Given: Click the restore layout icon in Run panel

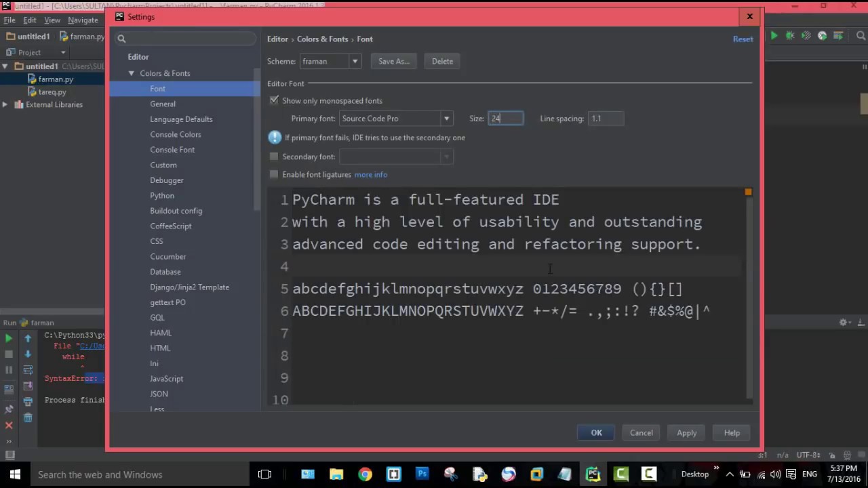Looking at the screenshot, I should (9, 389).
